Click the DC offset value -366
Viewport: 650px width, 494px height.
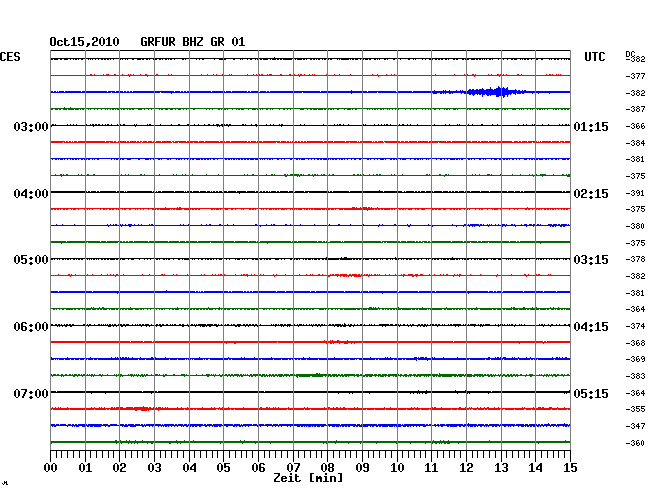coord(635,126)
